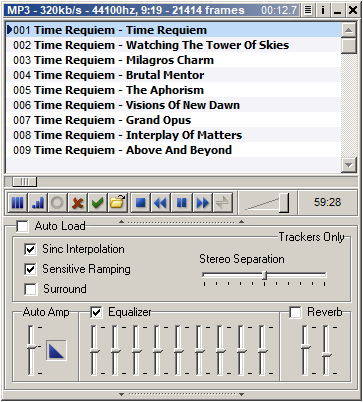Collapse the settings panel with dotted expander bar
Viewport: 363px width, 402px height.
(181, 222)
